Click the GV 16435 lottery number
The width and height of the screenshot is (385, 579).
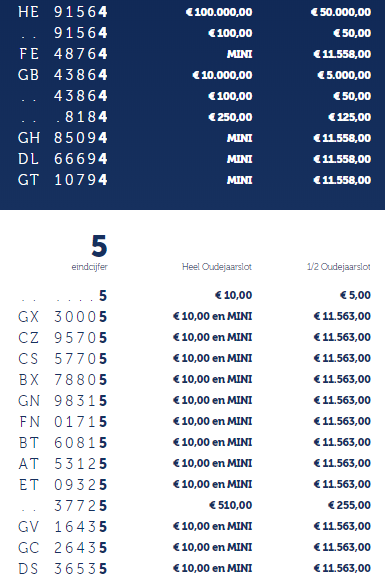point(62,527)
